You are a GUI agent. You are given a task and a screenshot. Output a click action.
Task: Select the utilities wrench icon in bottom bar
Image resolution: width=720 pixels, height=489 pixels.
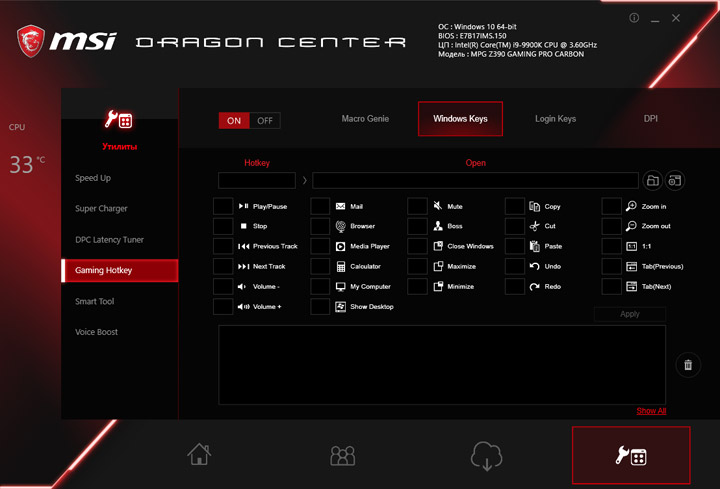click(x=631, y=455)
